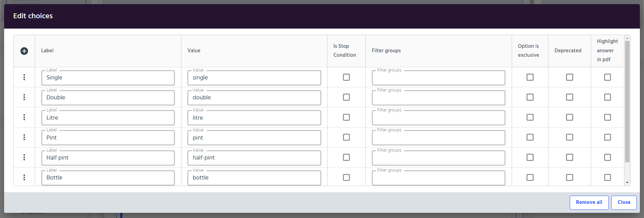
Task: Toggle Is Stop Condition for Single
Action: pyautogui.click(x=346, y=77)
